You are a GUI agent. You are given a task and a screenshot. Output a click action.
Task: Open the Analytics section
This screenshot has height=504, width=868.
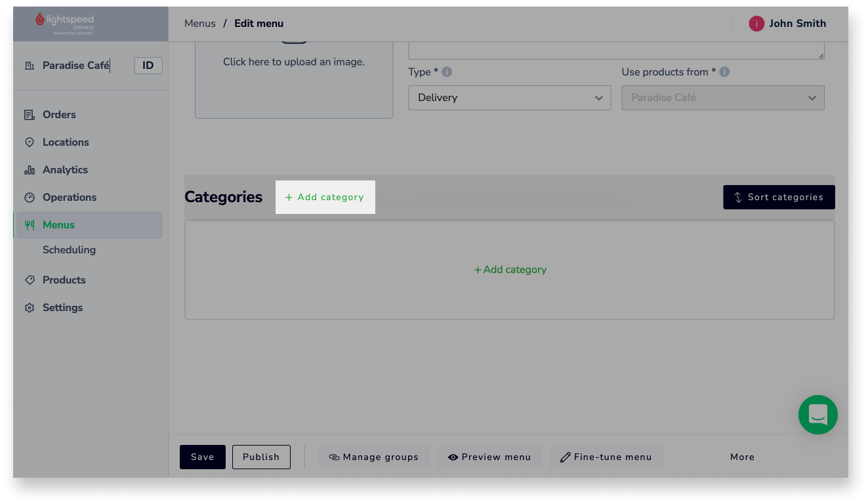click(65, 170)
